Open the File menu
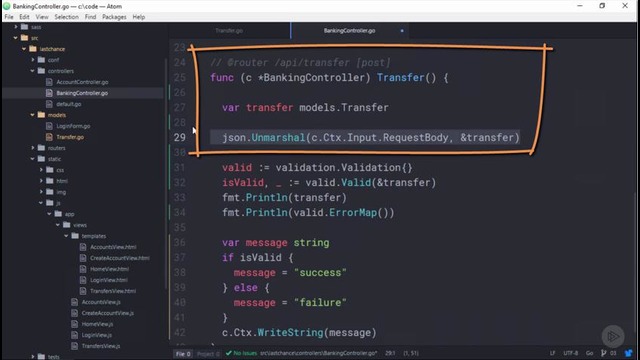 click(x=9, y=17)
